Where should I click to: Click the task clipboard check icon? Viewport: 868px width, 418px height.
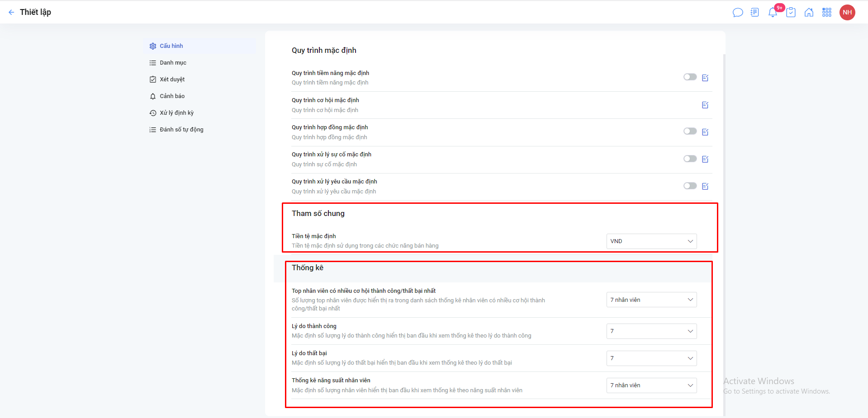(791, 13)
